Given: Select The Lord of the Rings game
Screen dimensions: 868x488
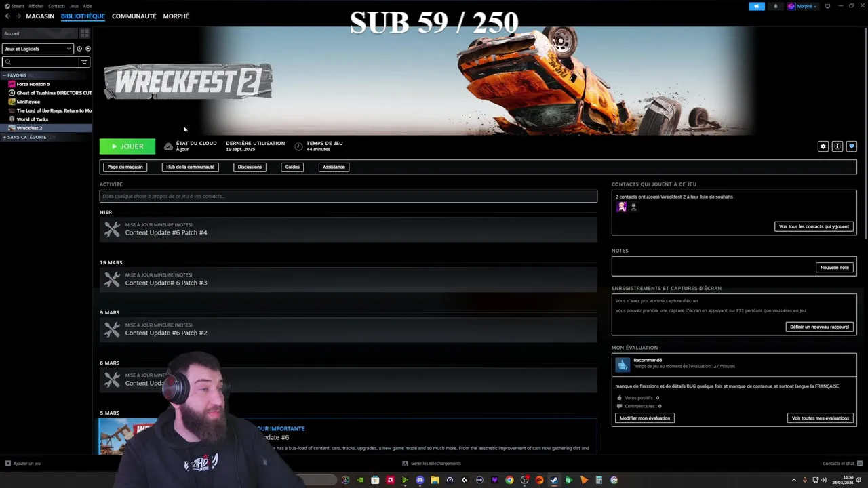Looking at the screenshot, I should point(46,110).
